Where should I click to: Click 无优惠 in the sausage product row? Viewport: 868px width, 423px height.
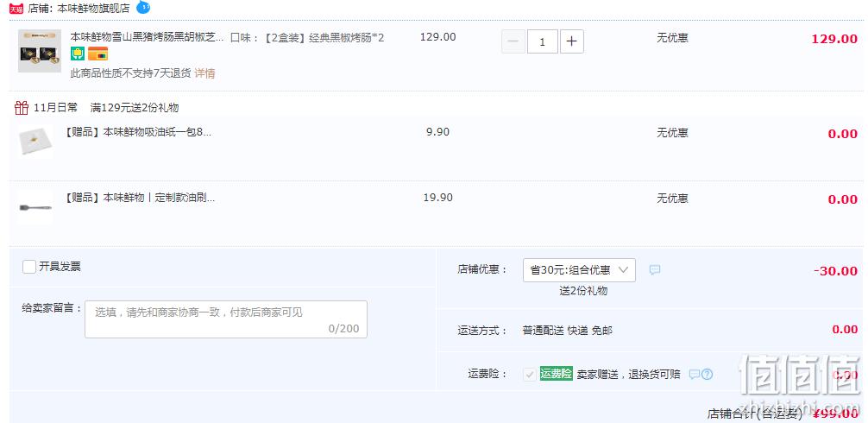tap(673, 38)
